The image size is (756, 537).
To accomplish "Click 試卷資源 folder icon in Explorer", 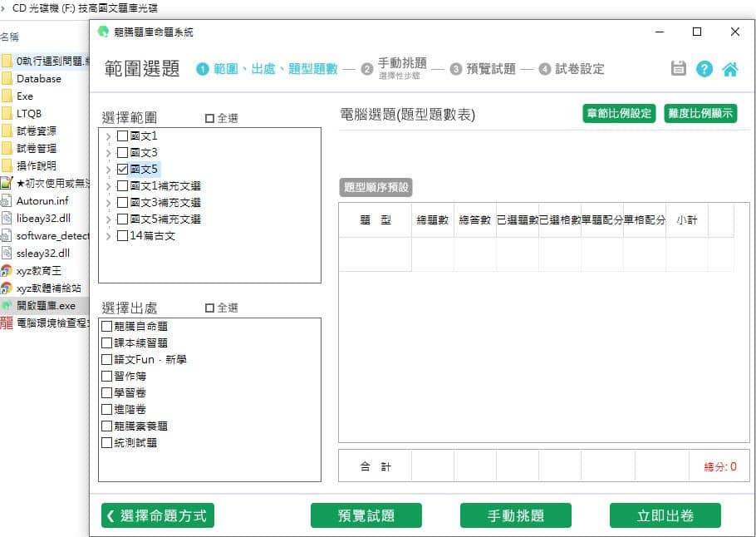I will 7,131.
